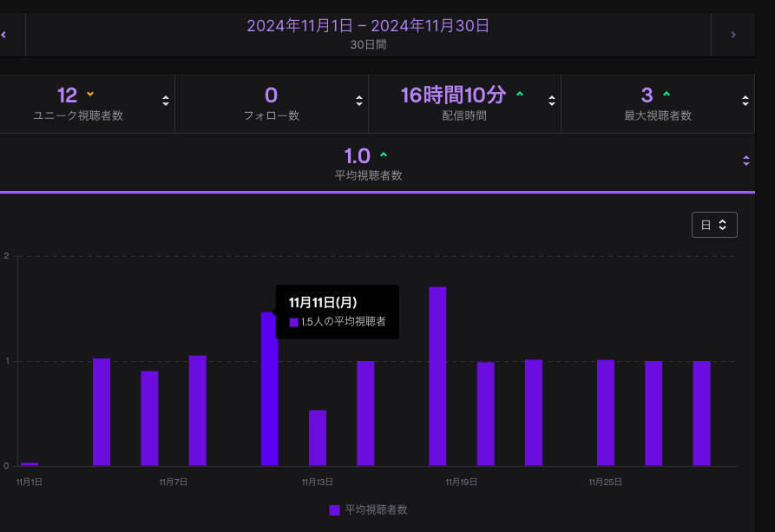
Task: Click up-down arrows beside フォロー数
Action: [x=359, y=101]
